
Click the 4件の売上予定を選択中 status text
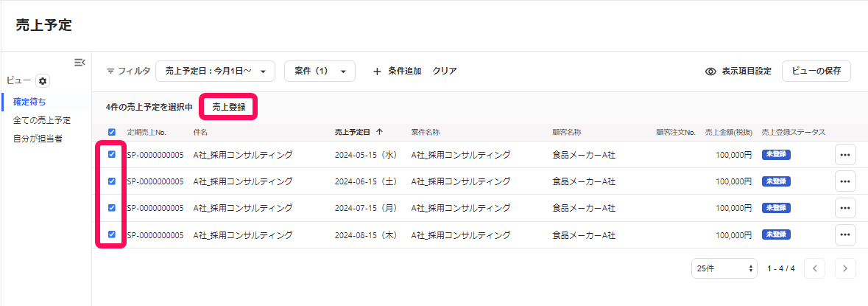tap(149, 108)
